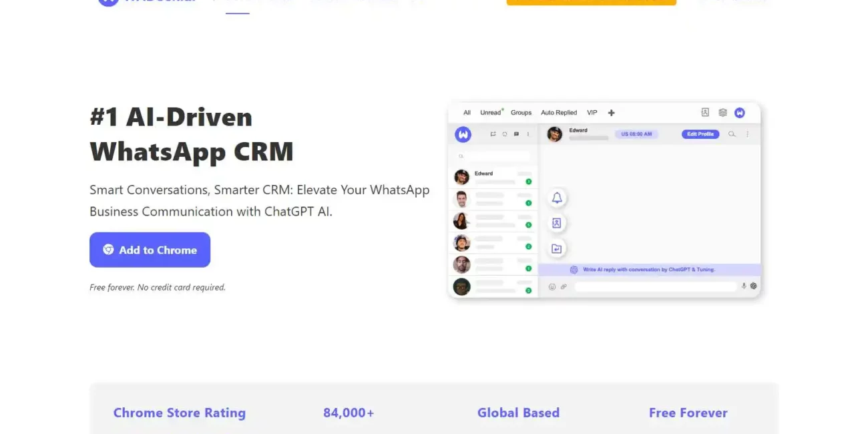The image size is (868, 434).
Task: Open the VIP tab
Action: pyautogui.click(x=592, y=113)
